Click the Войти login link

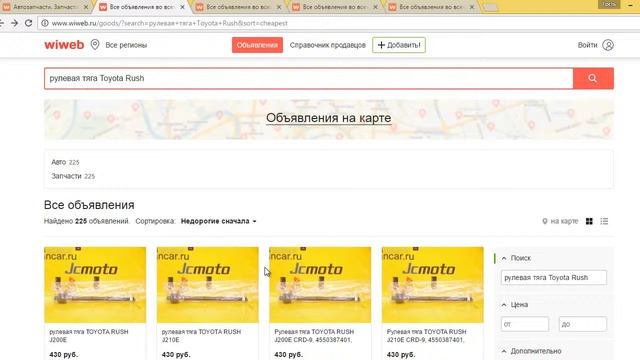coord(587,45)
